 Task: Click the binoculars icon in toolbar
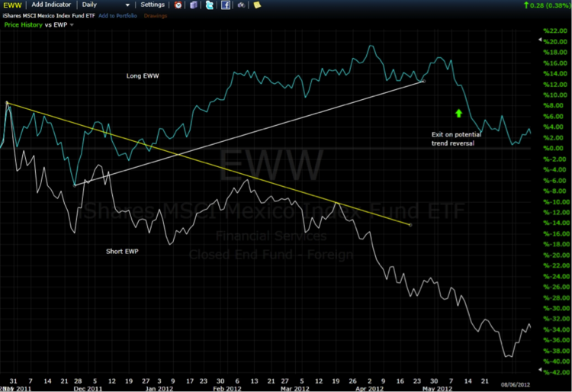point(241,5)
